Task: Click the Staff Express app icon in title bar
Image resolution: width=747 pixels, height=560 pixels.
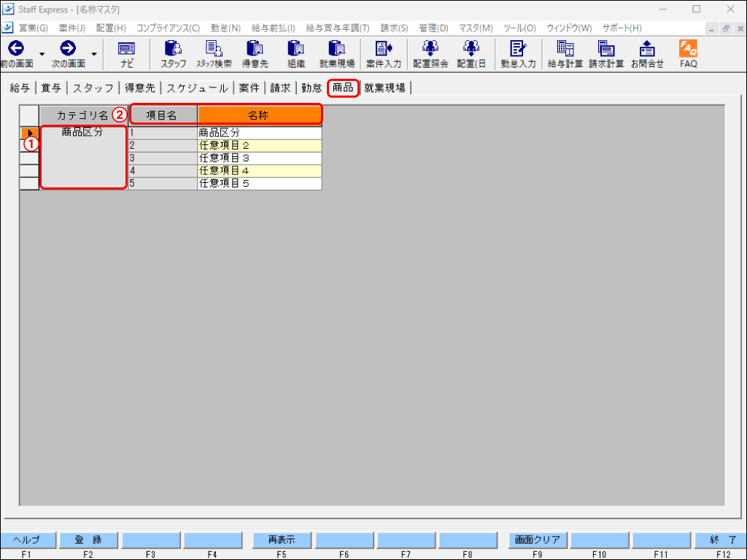Action: (x=8, y=9)
